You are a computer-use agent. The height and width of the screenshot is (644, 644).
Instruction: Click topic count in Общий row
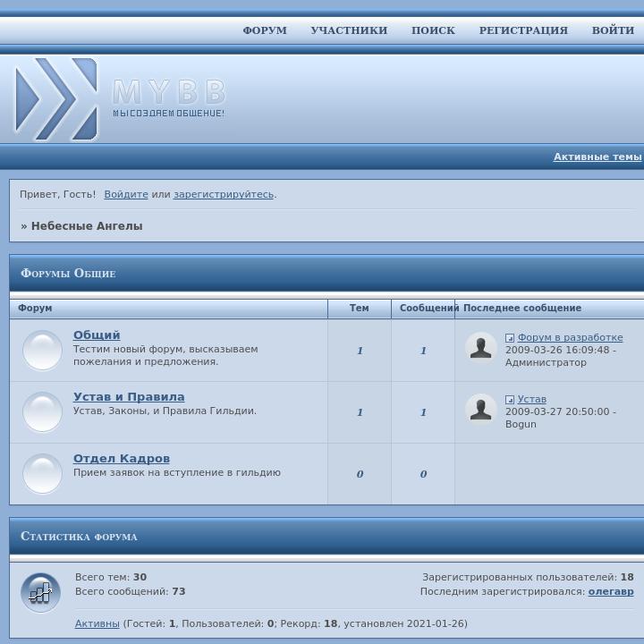point(360,351)
